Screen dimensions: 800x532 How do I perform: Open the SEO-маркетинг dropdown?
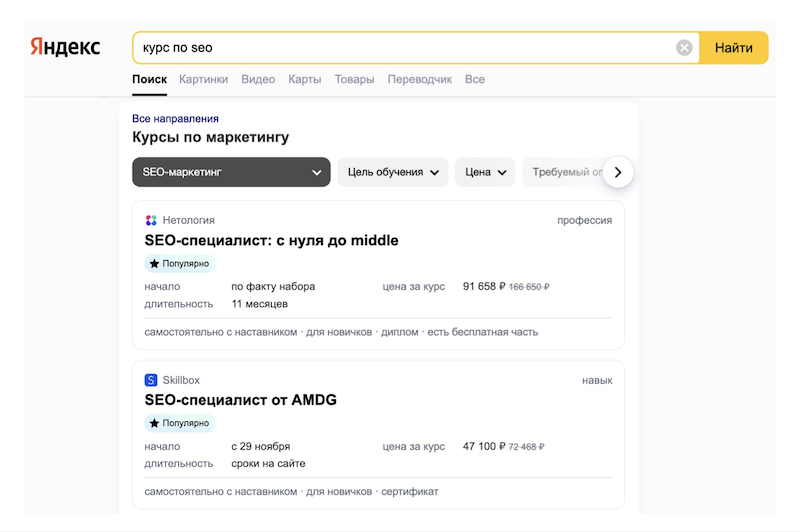click(x=231, y=172)
